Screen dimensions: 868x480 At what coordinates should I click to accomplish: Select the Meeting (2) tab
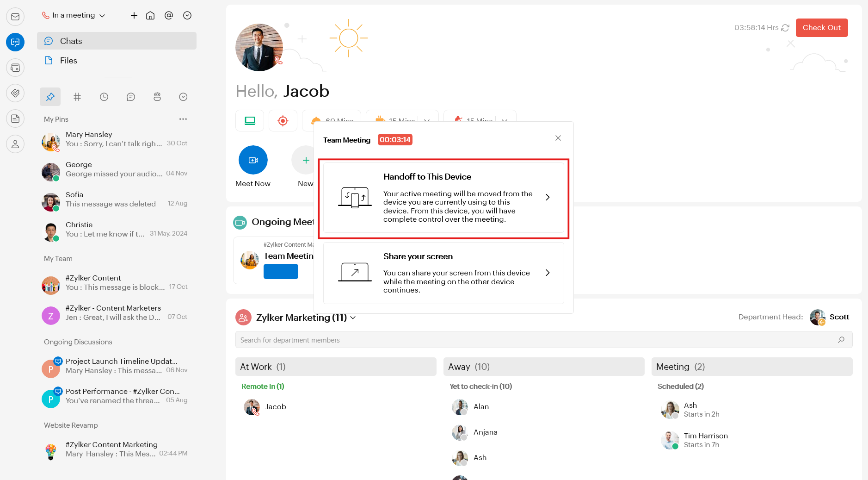click(x=752, y=367)
